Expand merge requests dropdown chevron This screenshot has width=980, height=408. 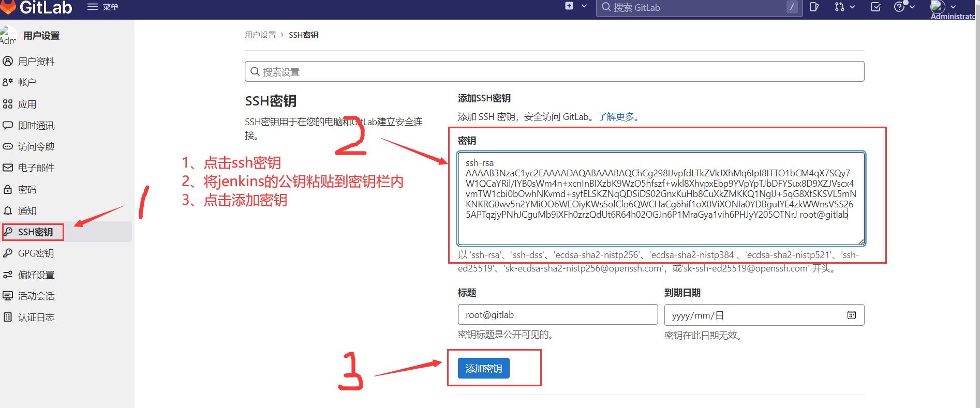tap(852, 7)
